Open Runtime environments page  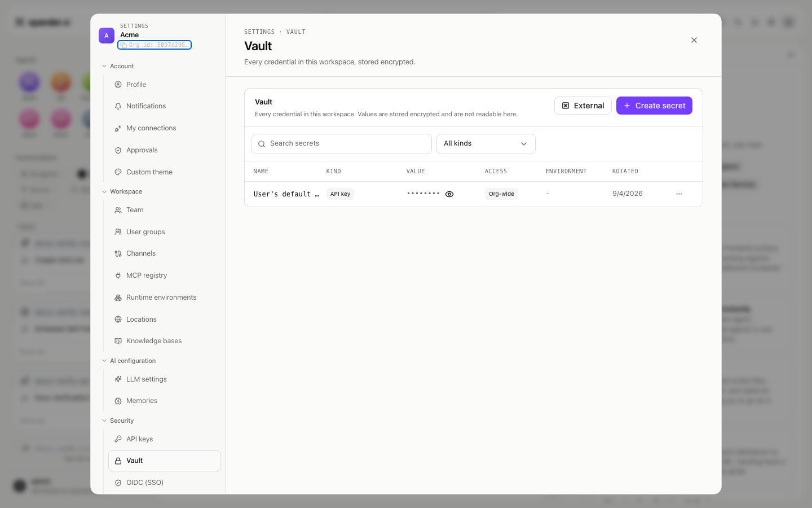(x=165, y=297)
